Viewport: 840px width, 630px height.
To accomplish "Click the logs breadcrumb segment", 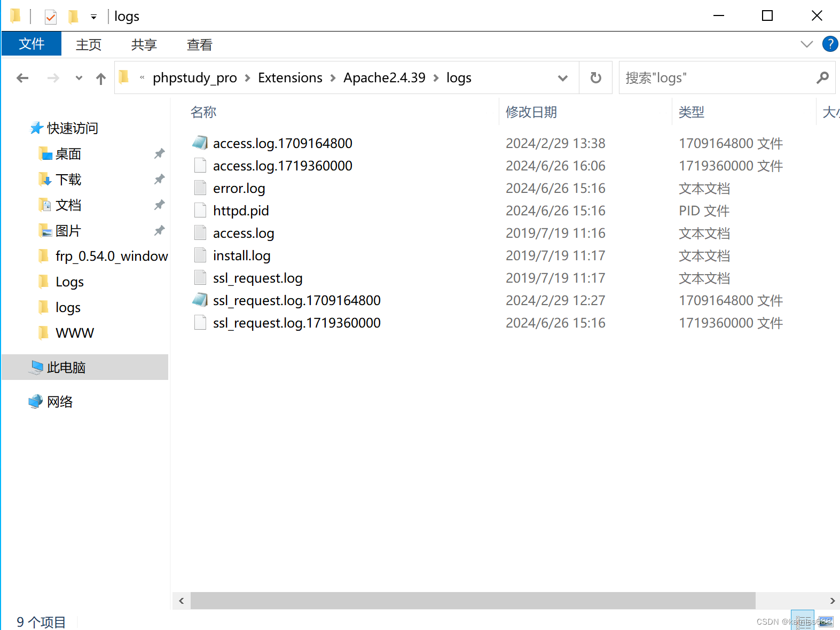I will pos(459,78).
